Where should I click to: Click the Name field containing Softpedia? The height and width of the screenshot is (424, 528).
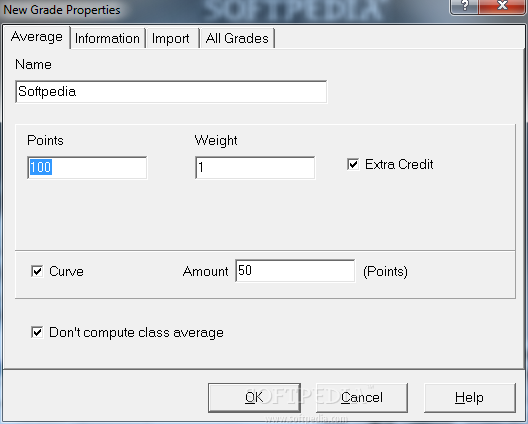171,92
